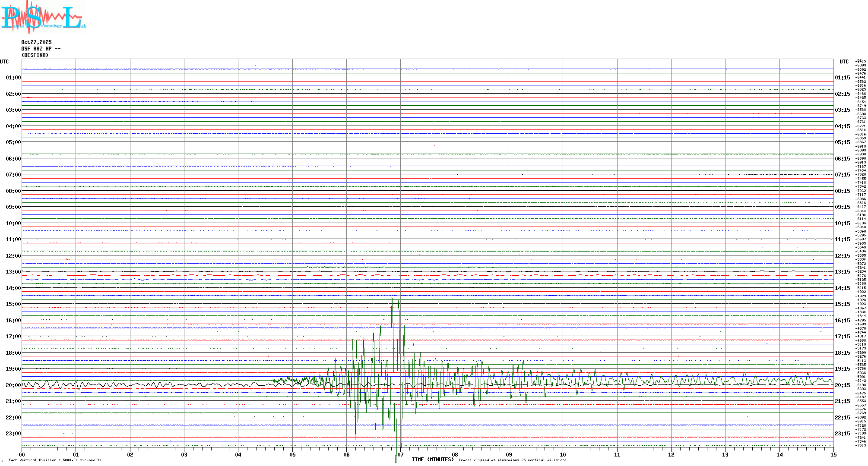This screenshot has width=868, height=466.
Task: Click minute 07 tick on bottom axis
Action: coord(400,454)
